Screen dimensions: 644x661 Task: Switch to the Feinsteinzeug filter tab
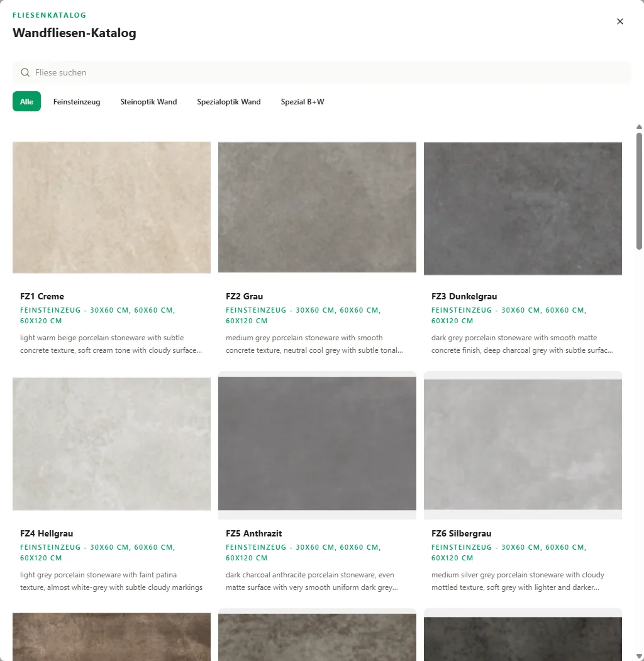pos(77,102)
